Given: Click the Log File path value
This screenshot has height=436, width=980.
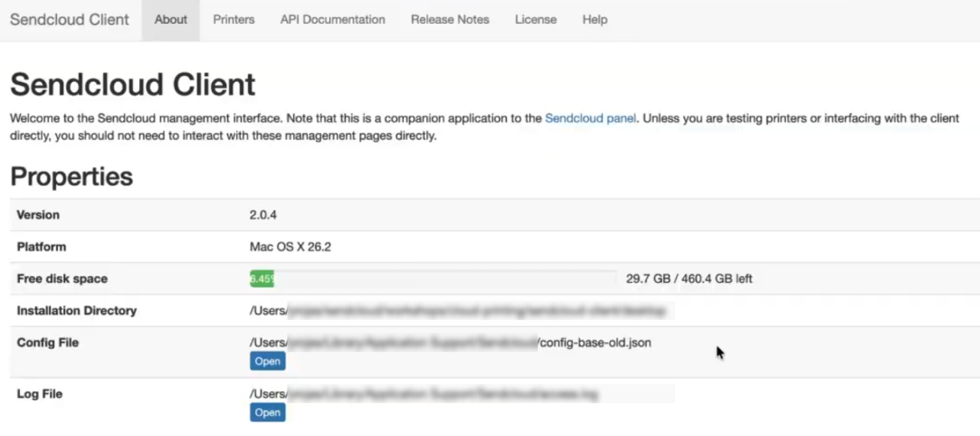Looking at the screenshot, I should click(424, 394).
